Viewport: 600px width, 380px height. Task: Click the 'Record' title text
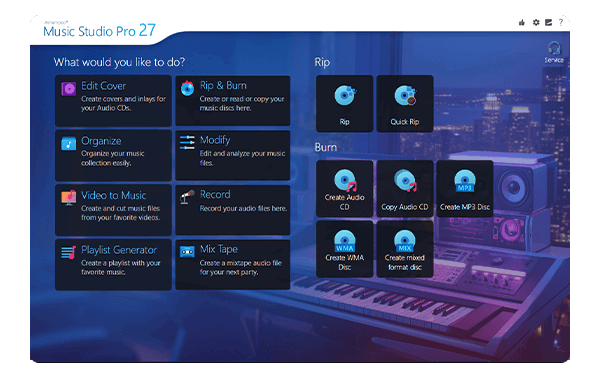215,194
